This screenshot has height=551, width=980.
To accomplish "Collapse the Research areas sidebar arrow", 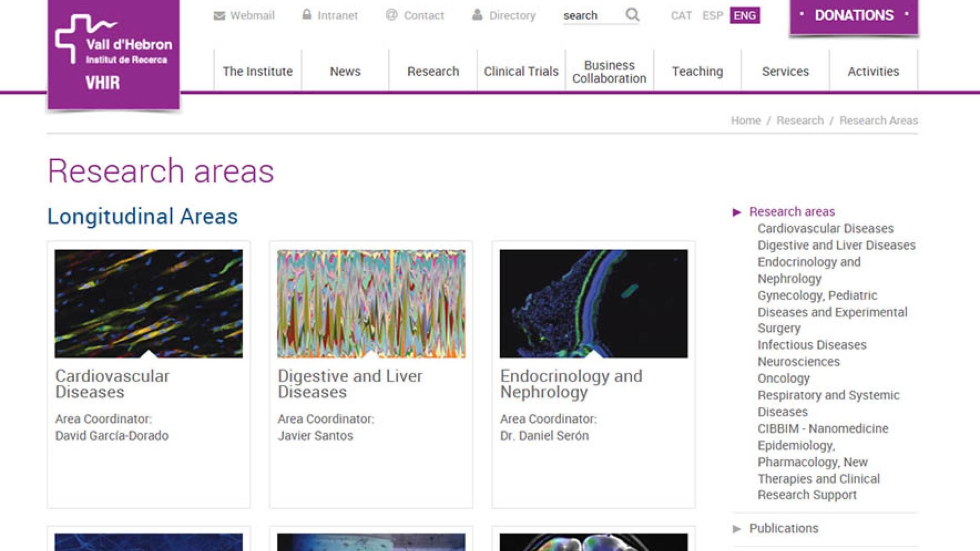I will (x=737, y=212).
